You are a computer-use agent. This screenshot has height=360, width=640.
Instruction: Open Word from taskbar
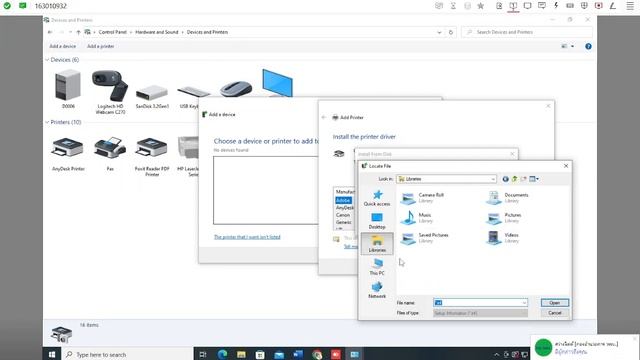[298, 354]
